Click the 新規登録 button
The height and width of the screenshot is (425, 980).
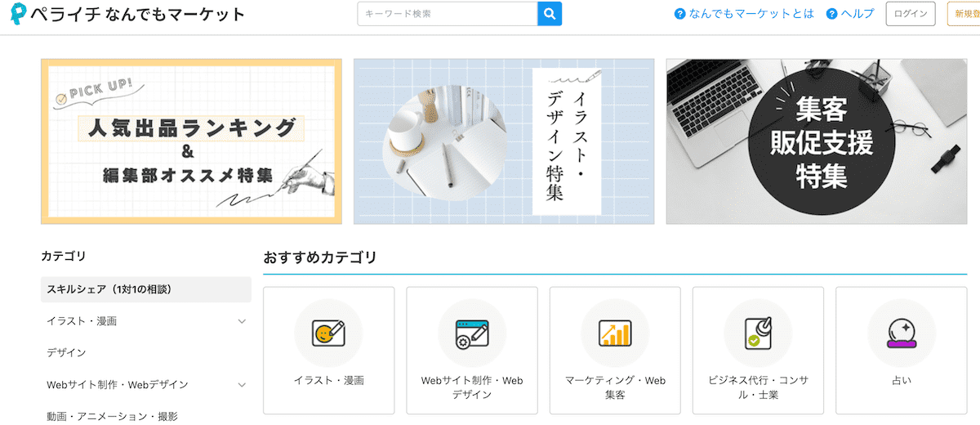[x=964, y=14]
